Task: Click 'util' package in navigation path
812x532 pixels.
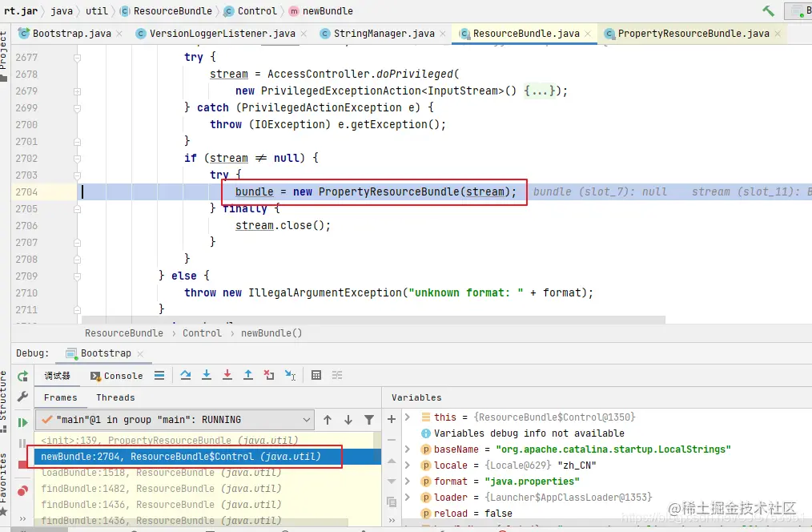Action: [97, 11]
